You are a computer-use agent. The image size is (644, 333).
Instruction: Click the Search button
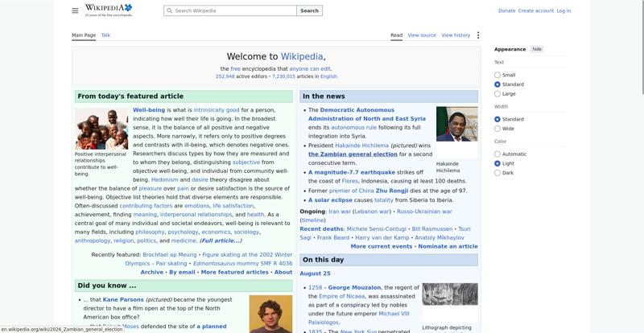click(309, 10)
